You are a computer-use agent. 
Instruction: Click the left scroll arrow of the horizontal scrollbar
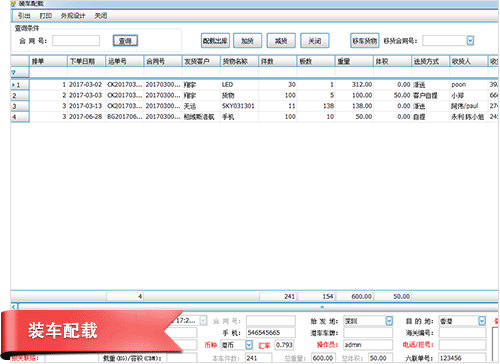(x=14, y=307)
